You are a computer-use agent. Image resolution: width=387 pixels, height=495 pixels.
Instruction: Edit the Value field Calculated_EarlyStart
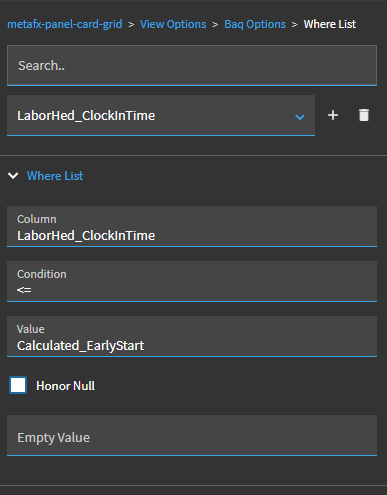[192, 336]
